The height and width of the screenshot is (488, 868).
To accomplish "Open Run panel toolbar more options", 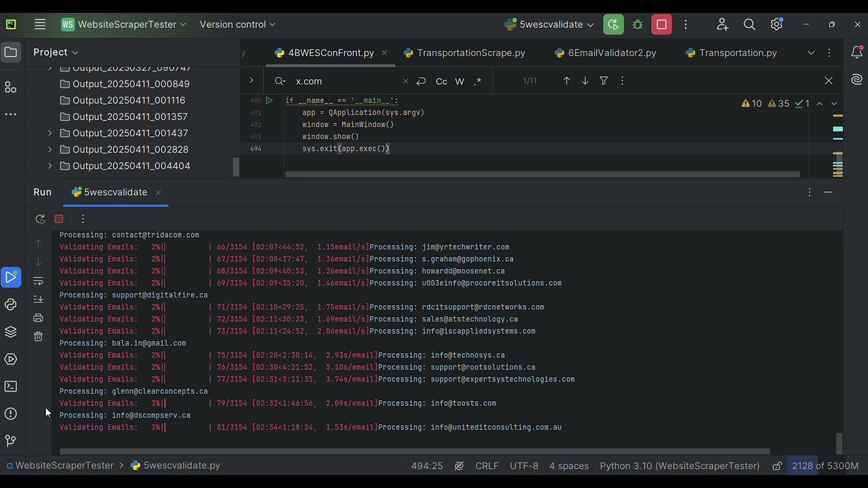I will pyautogui.click(x=83, y=219).
